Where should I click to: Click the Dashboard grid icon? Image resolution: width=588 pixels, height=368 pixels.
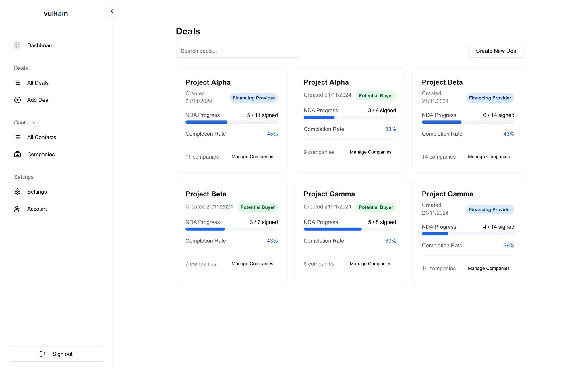coord(18,45)
